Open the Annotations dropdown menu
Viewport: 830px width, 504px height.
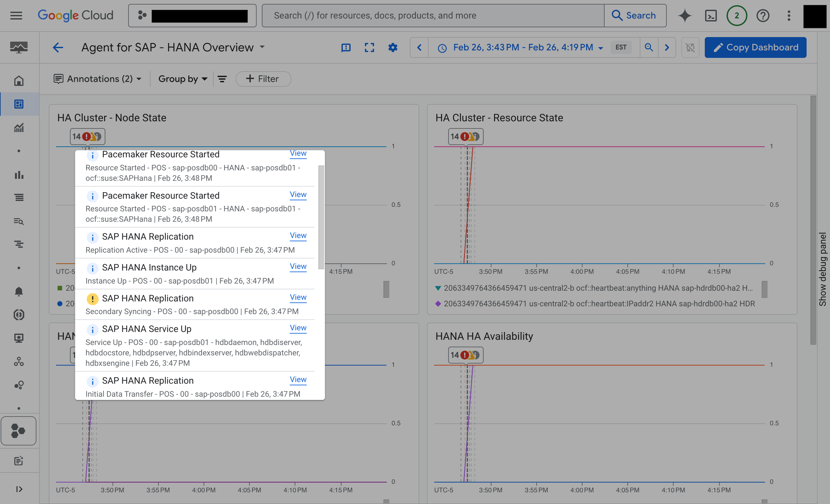[97, 78]
